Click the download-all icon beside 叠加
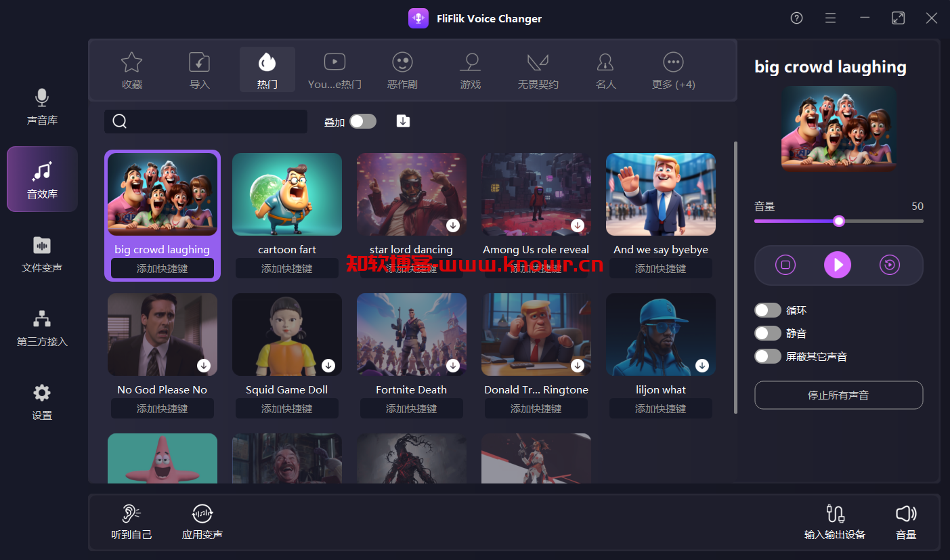This screenshot has width=950, height=560. (403, 121)
